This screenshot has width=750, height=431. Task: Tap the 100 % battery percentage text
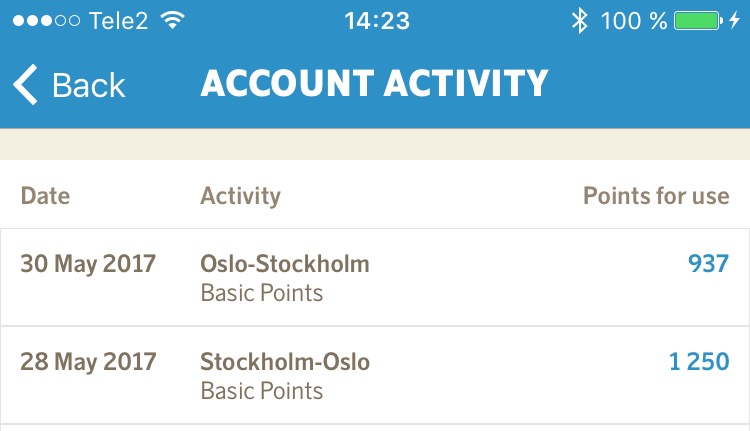tap(634, 20)
